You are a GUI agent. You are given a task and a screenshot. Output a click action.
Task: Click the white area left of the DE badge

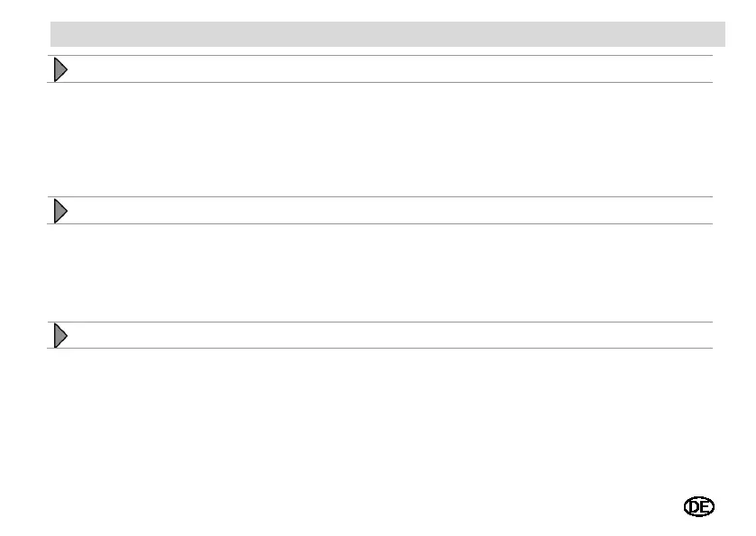627,506
